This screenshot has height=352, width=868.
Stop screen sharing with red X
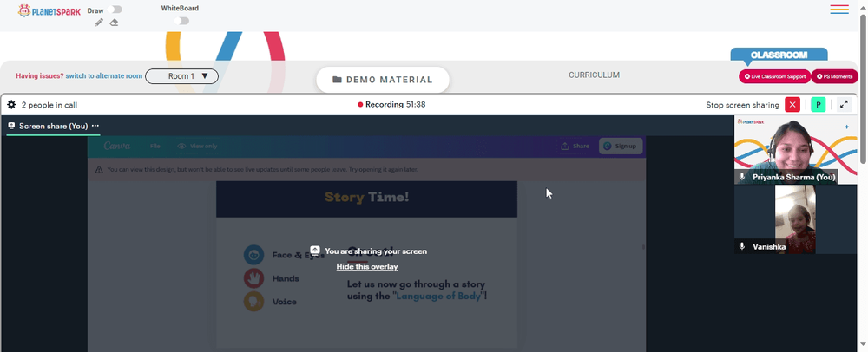coord(792,104)
